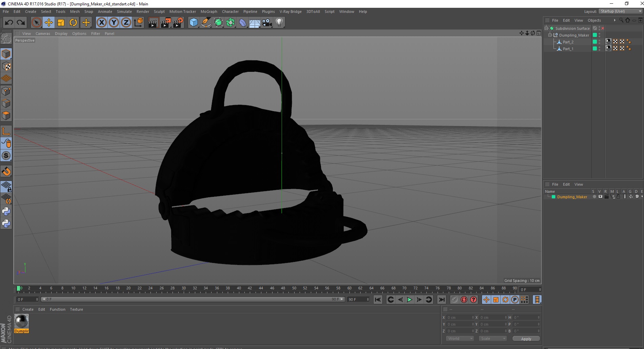Switch to Points mode

(6, 91)
